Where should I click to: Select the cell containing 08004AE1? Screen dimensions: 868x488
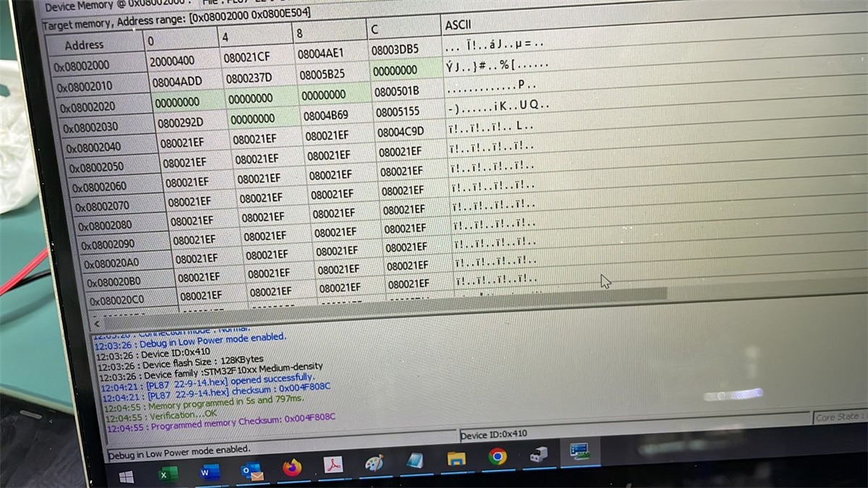click(320, 53)
